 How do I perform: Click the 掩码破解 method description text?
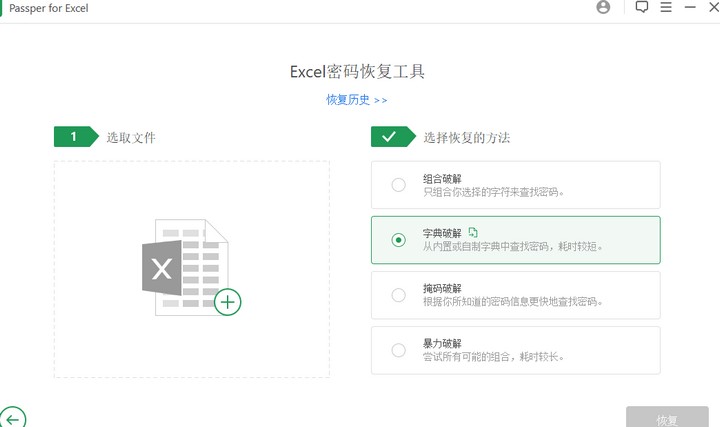point(513,301)
